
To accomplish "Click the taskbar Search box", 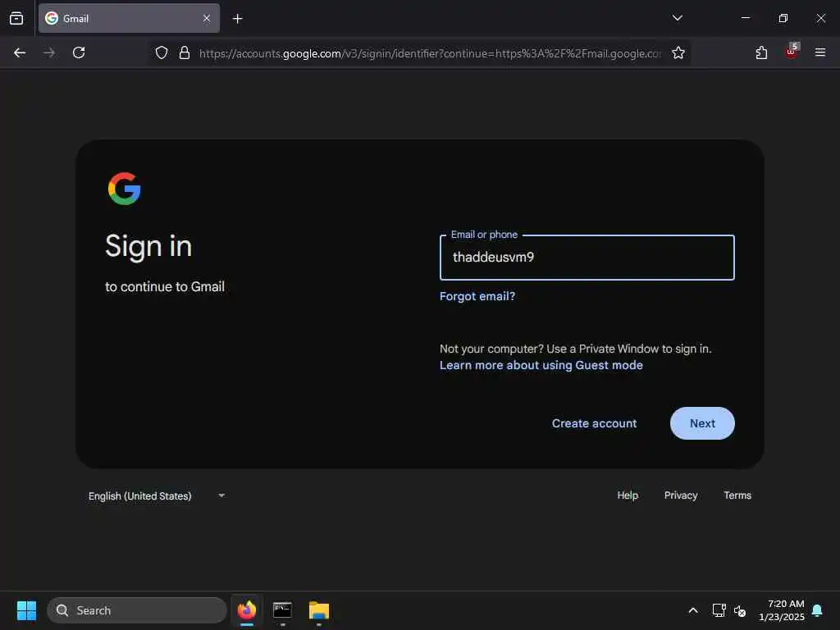I will pos(137,610).
